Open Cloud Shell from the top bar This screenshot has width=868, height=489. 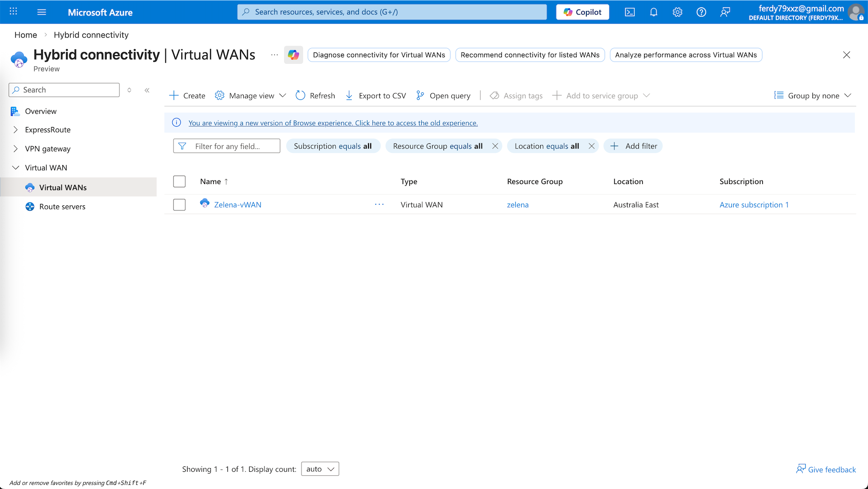tap(630, 12)
